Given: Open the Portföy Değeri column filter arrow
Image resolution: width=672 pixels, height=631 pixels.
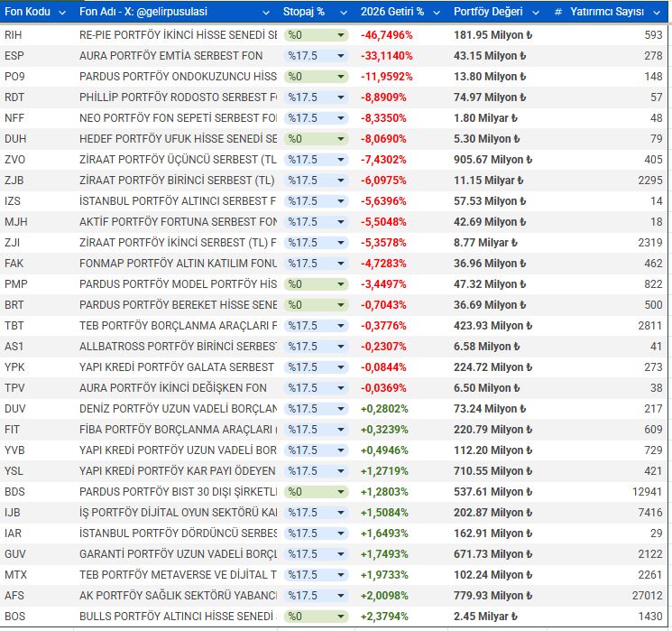Looking at the screenshot, I should click(536, 13).
